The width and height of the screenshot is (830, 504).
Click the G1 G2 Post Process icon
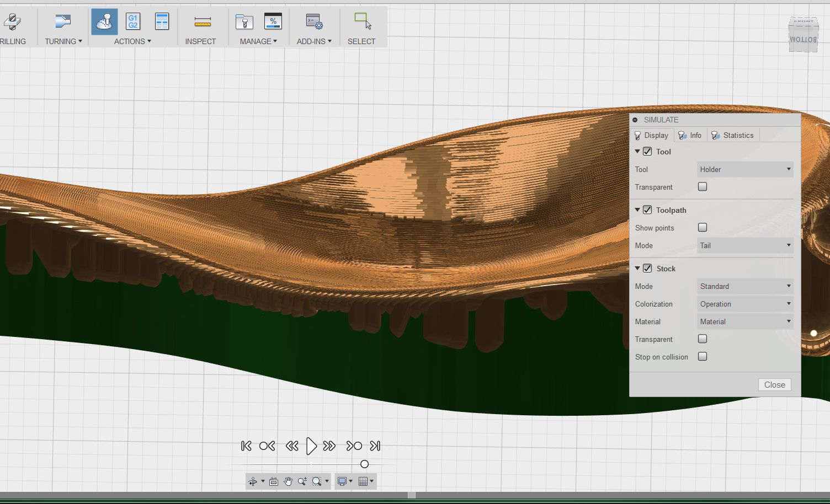pyautogui.click(x=133, y=22)
